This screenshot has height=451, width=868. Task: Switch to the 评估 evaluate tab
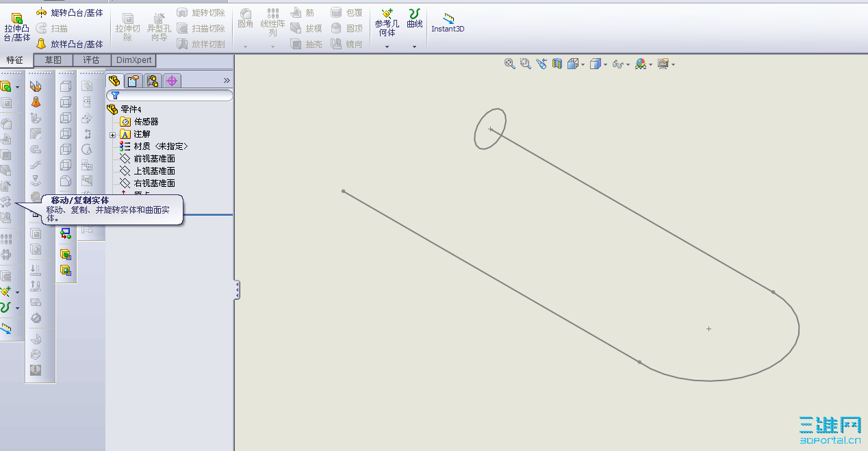point(92,60)
